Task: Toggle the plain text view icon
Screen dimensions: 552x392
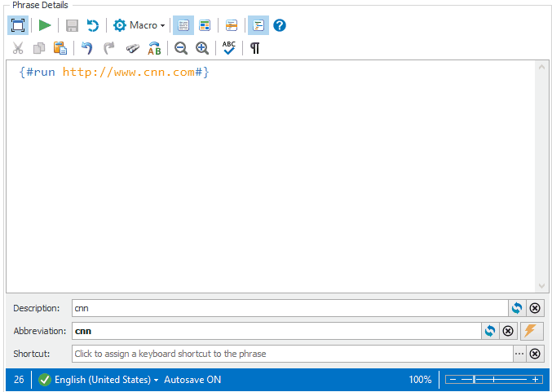Action: [x=183, y=25]
